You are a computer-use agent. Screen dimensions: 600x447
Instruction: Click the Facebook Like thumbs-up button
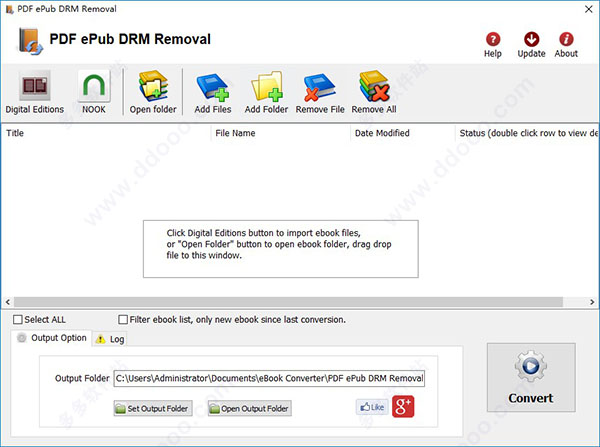(372, 407)
